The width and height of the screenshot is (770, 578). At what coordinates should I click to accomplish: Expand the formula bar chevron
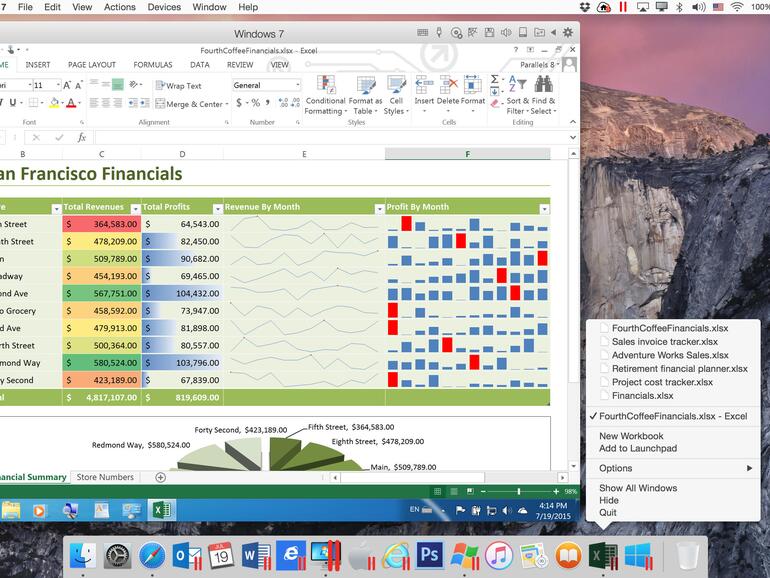click(573, 138)
